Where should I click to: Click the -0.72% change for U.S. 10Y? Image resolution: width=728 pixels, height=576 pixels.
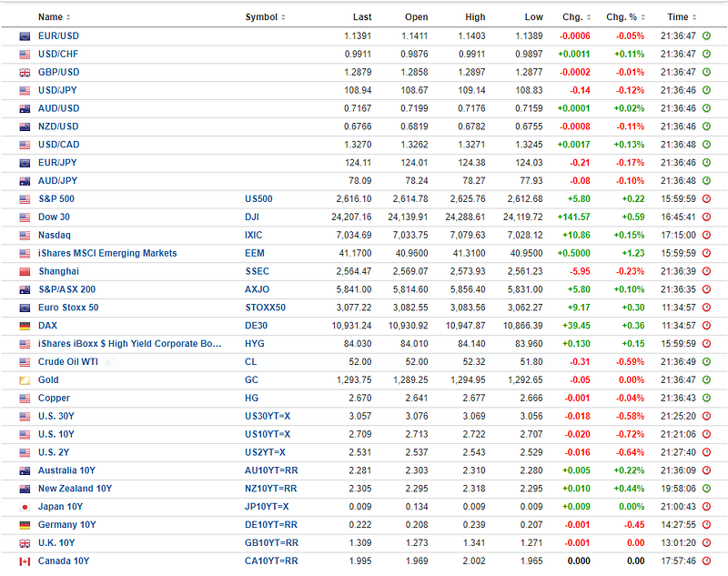pyautogui.click(x=630, y=434)
